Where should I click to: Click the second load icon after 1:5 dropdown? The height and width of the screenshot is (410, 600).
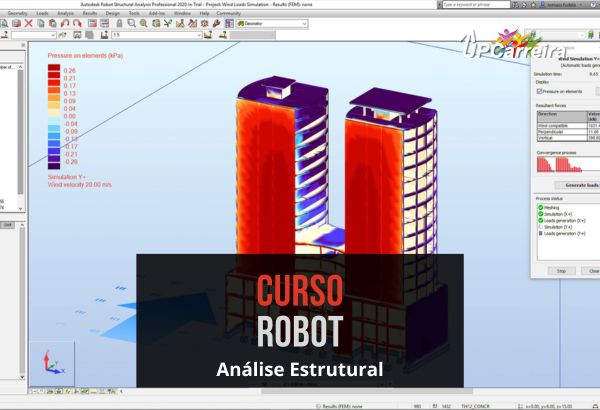[223, 35]
